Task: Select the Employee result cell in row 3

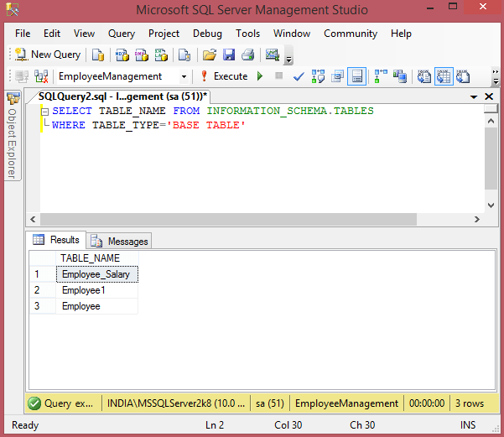Action: click(97, 306)
